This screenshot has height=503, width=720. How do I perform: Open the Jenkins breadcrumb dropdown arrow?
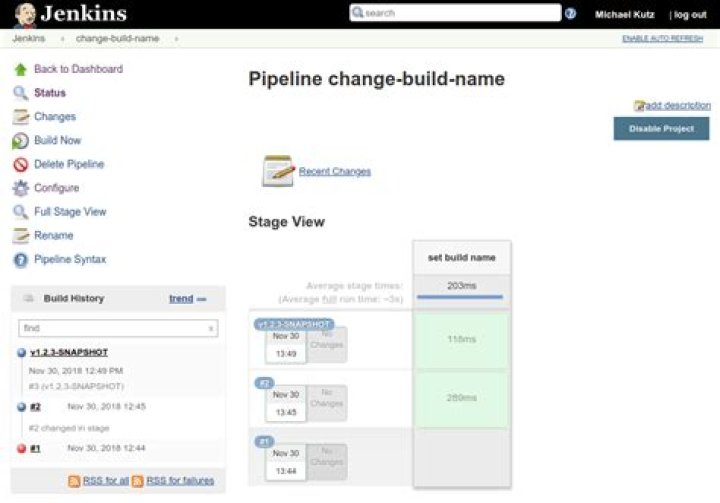[61, 38]
